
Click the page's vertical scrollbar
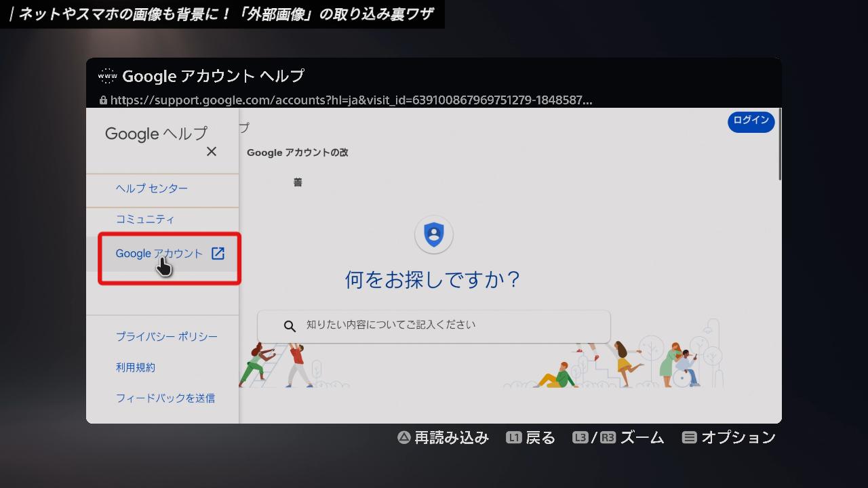pyautogui.click(x=779, y=146)
